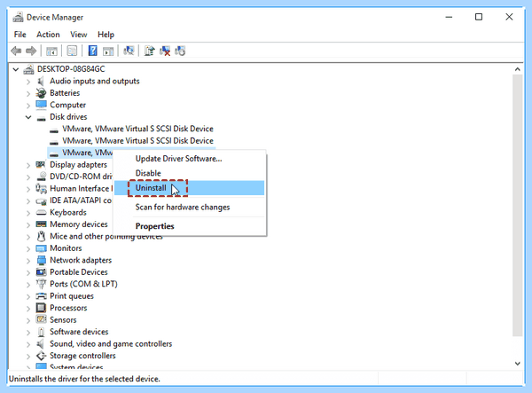Screen dimensions: 532x393
Task: Click the Batteries category icon
Action: [41, 93]
